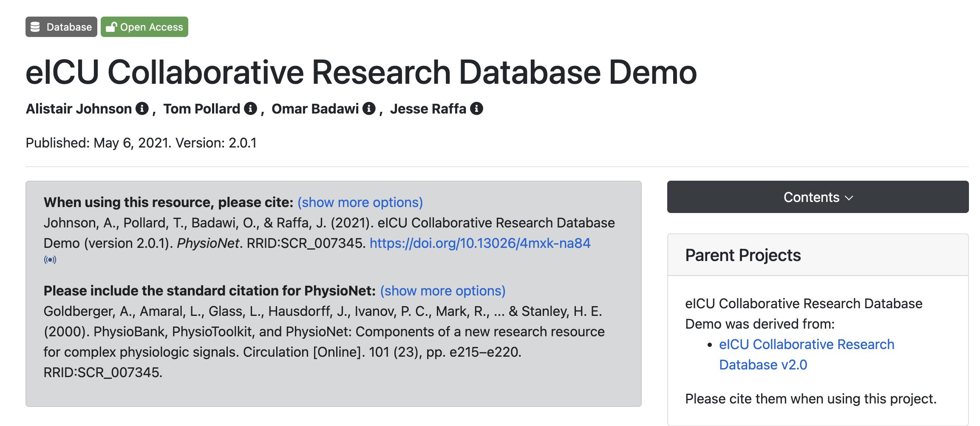The image size is (980, 426).
Task: Click the Parent Projects heading
Action: (743, 255)
